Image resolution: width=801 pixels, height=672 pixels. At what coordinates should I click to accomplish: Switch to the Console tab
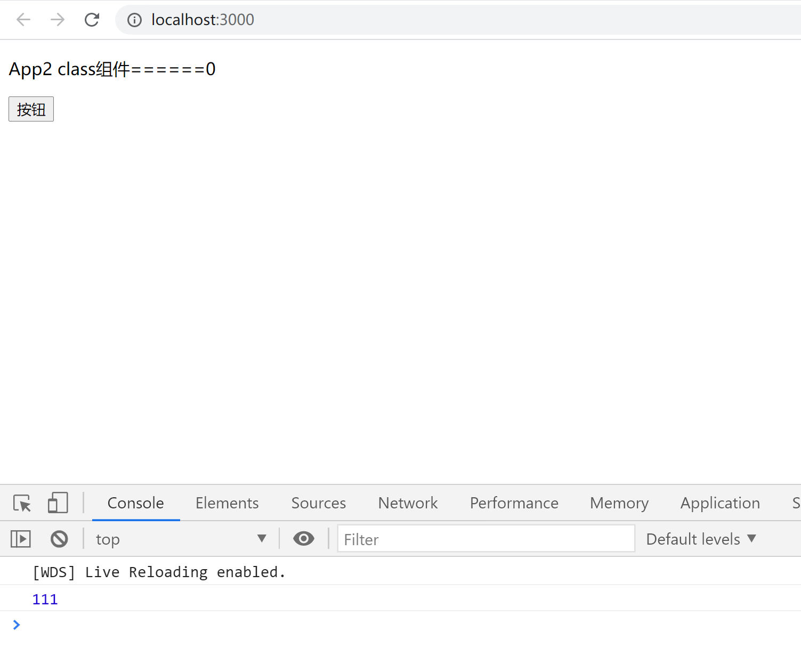[x=136, y=503]
